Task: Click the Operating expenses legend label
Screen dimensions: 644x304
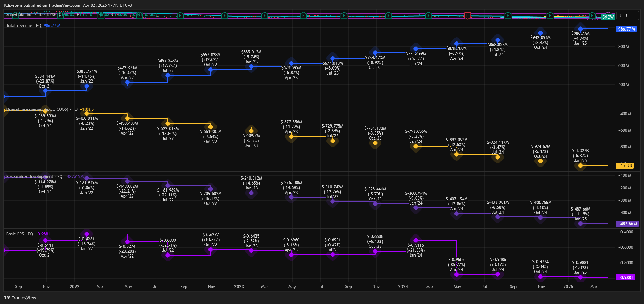Action: [42, 109]
